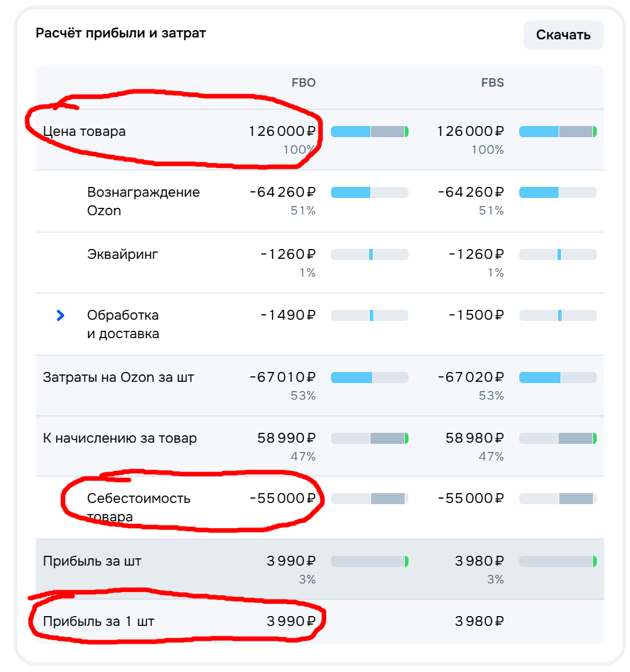The image size is (630, 672).
Task: Click FBO Затраты на Ozon bar
Action: pyautogui.click(x=370, y=378)
